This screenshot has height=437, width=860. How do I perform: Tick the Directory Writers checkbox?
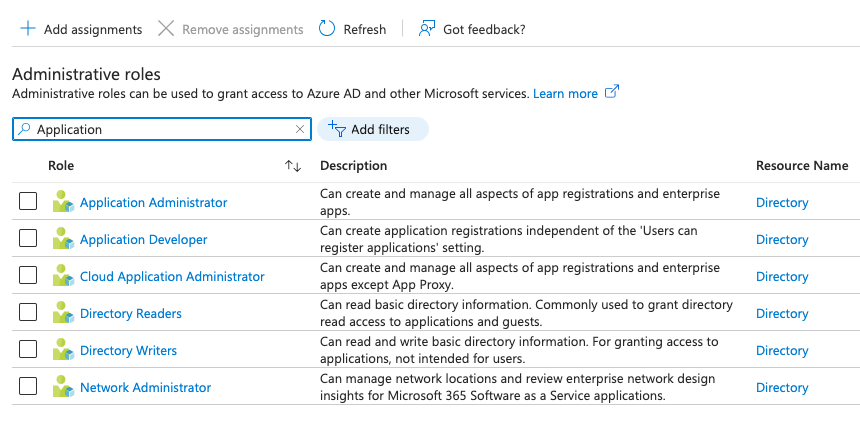coord(28,350)
